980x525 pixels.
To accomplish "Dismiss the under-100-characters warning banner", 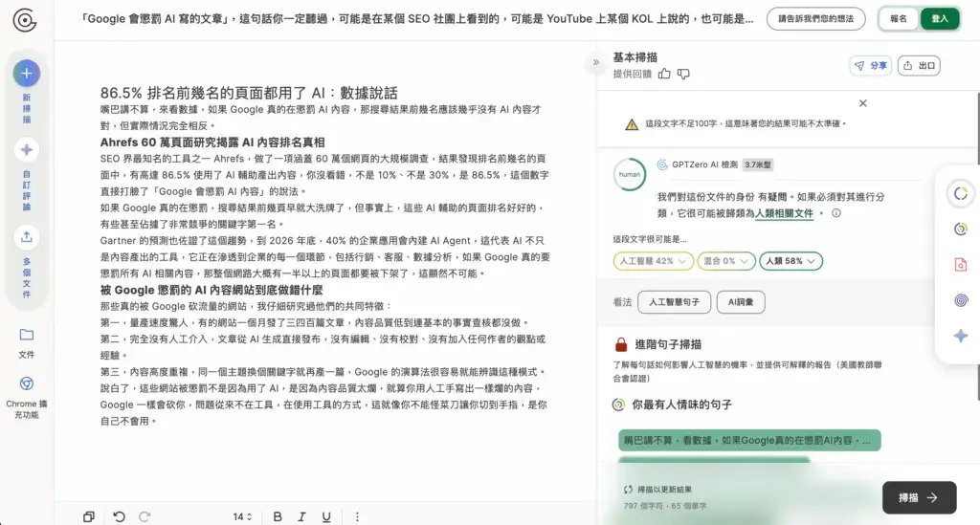I will point(862,103).
